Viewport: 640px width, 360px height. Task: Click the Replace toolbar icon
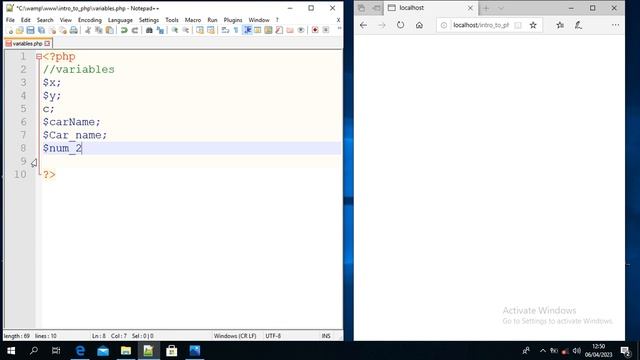click(160, 30)
